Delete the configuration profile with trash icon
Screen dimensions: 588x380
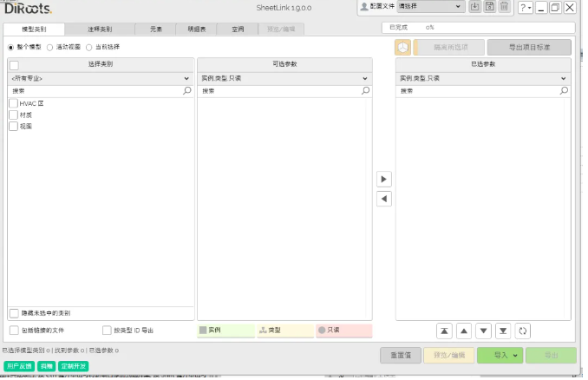[x=504, y=7]
